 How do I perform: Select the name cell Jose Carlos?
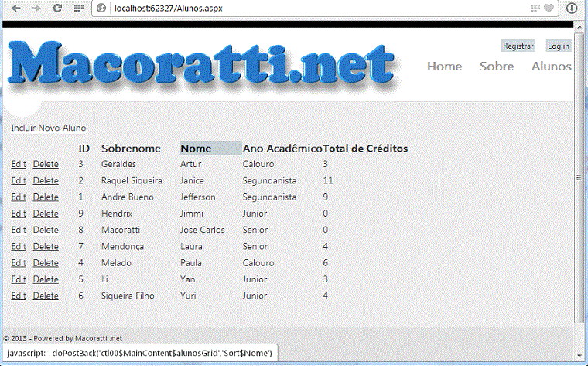(203, 231)
